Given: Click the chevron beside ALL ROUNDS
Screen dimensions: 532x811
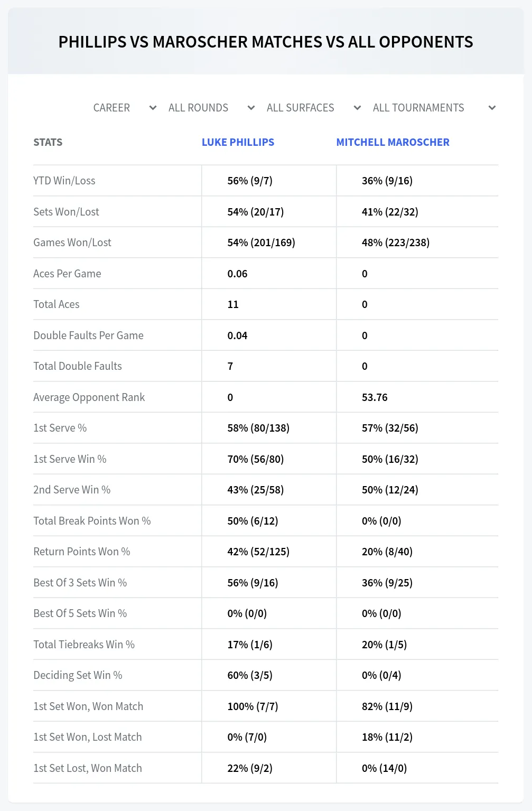Looking at the screenshot, I should 251,108.
